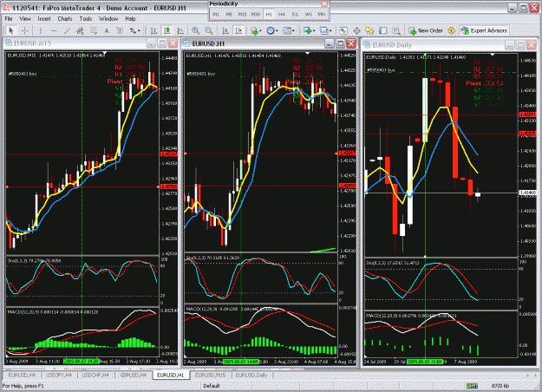
Task: Select MN periodicity
Action: point(321,14)
